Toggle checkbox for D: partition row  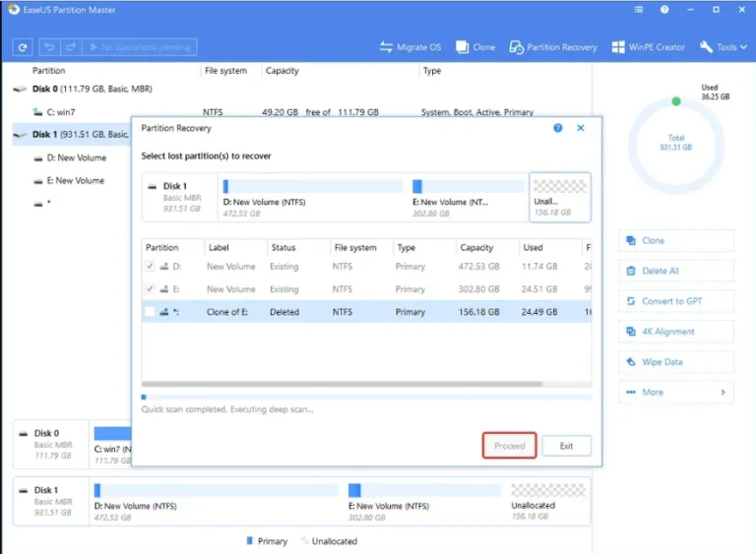(x=150, y=266)
